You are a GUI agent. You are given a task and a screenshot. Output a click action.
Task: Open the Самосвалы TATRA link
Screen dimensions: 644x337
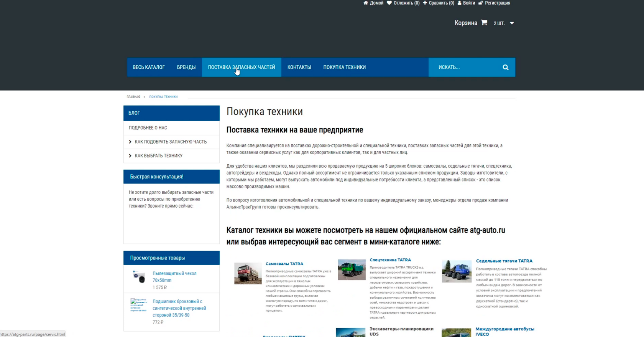[284, 264]
